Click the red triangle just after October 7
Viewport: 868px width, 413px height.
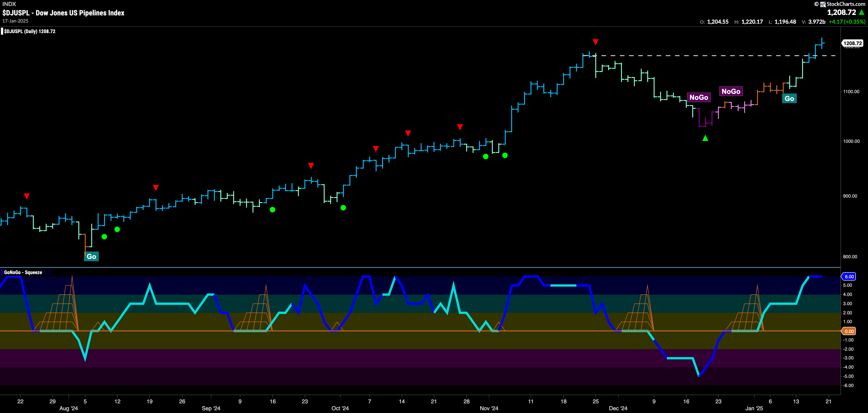(376, 149)
